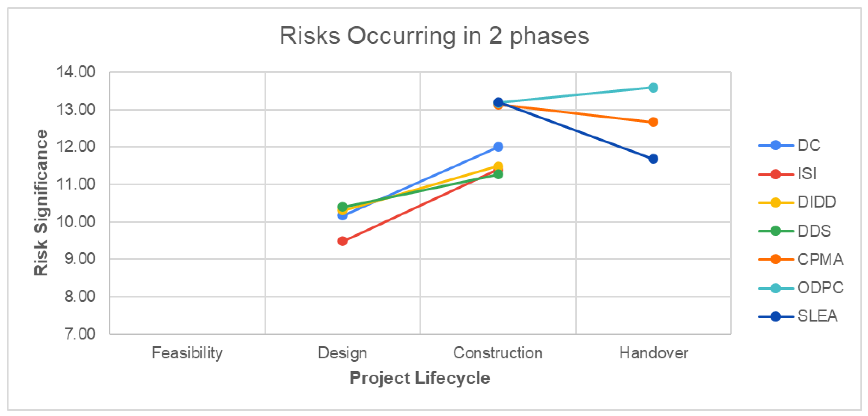
Task: Click the 'Risk Significance' vertical axis title
Action: (41, 203)
